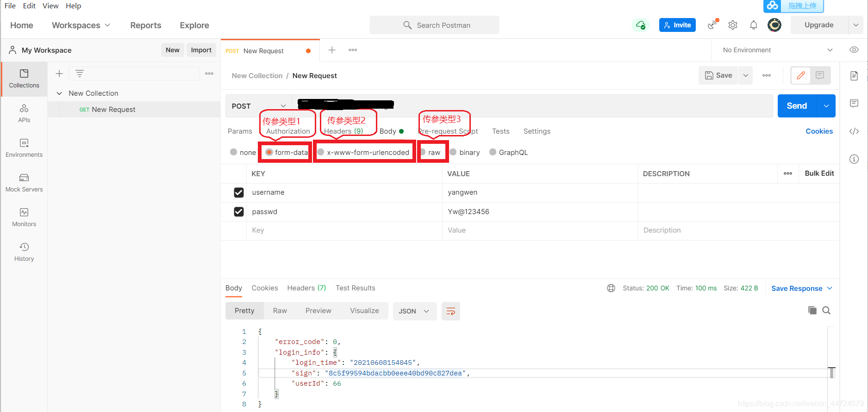
Task: Open the Monitors sidebar section
Action: (24, 217)
